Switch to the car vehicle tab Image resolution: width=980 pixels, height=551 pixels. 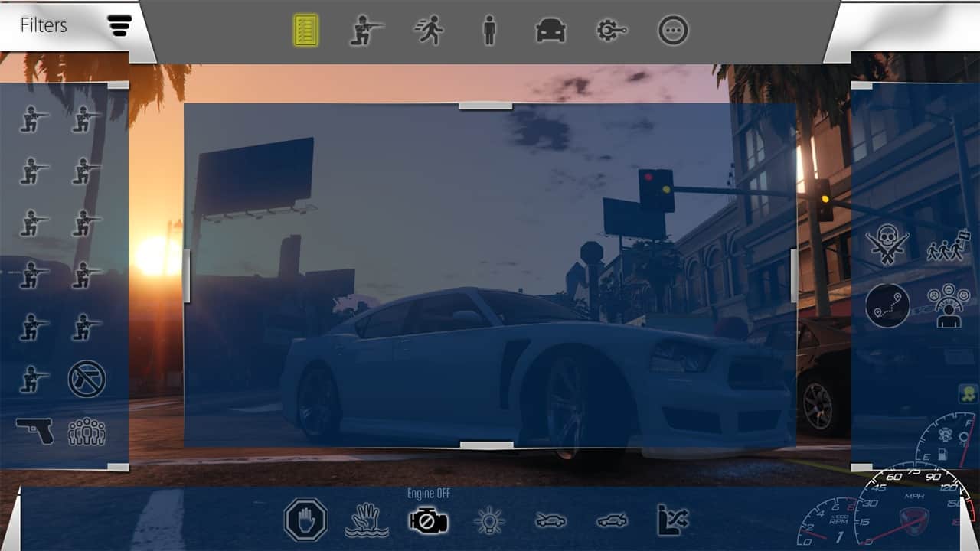[550, 31]
